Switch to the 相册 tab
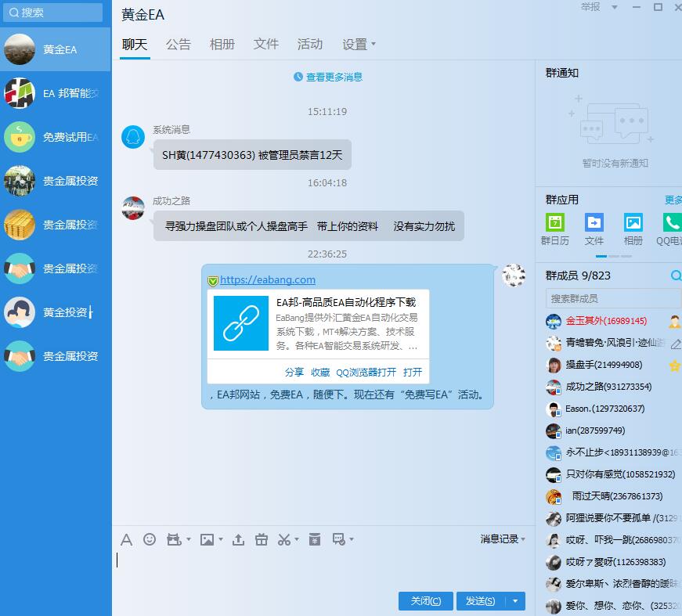The width and height of the screenshot is (682, 616). click(x=222, y=45)
